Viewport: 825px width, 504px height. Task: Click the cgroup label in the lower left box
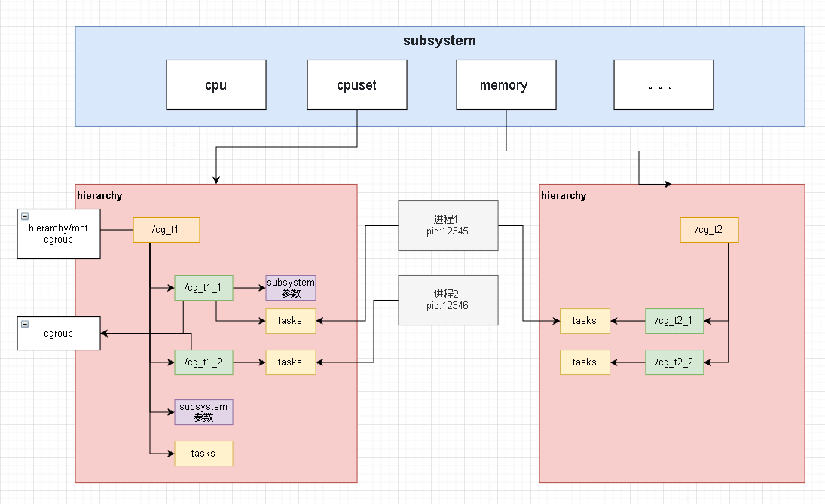point(59,334)
